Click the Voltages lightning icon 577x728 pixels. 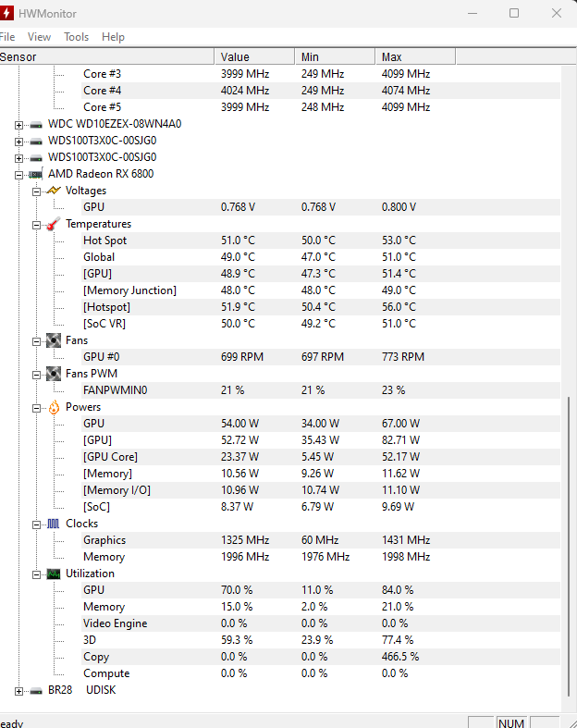click(53, 191)
